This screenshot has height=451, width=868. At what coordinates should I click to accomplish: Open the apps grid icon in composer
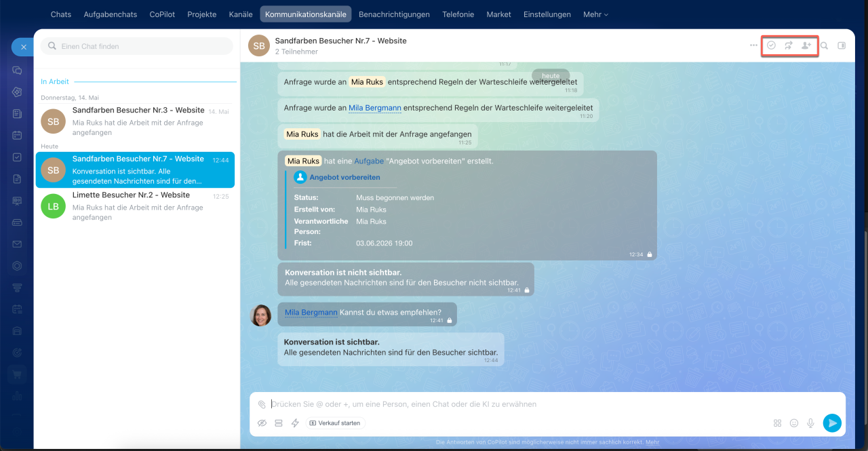click(778, 423)
